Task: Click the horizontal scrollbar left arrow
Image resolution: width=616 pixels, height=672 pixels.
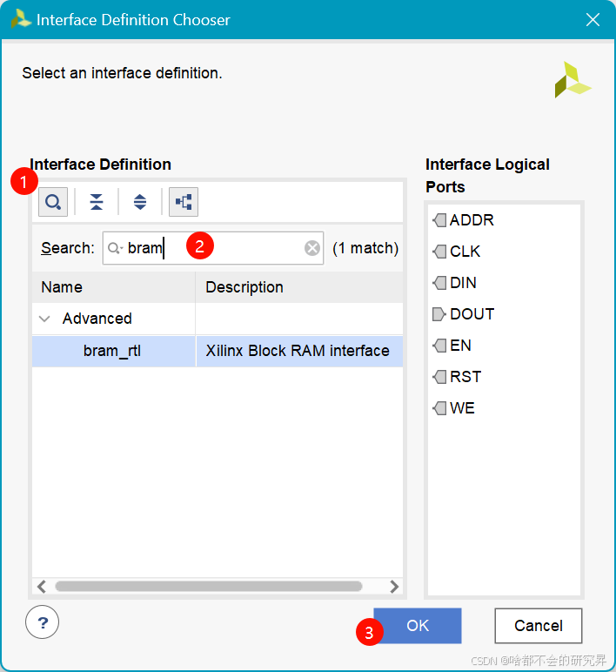Action: 42,587
